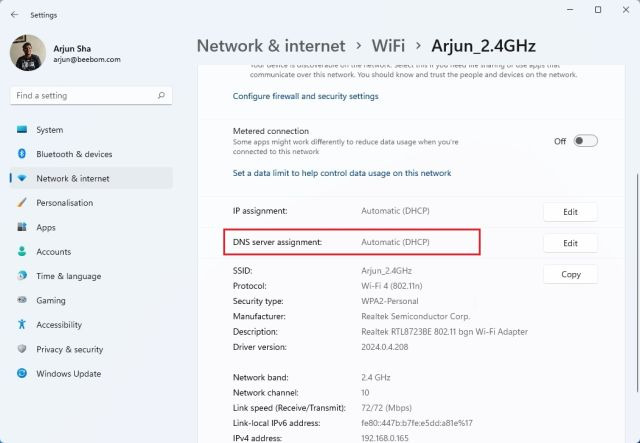Click the SSID value Arjun_2.4GHz
The image size is (640, 443).
pos(386,271)
